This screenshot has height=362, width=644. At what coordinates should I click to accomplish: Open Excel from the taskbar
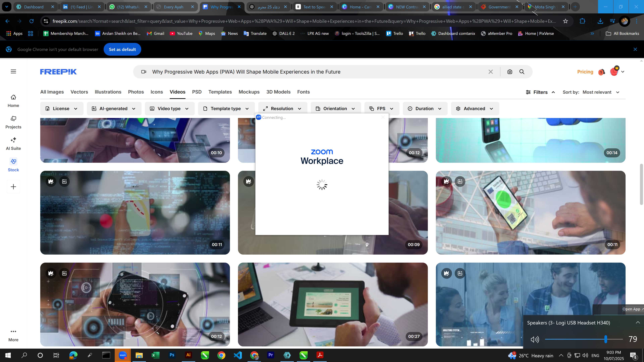(x=155, y=355)
